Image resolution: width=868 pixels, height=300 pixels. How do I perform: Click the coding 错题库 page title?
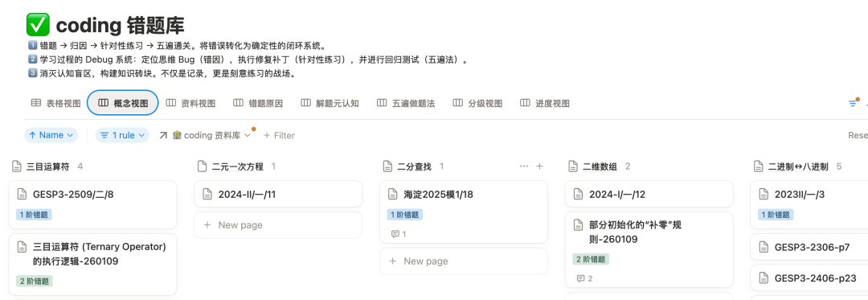click(120, 26)
